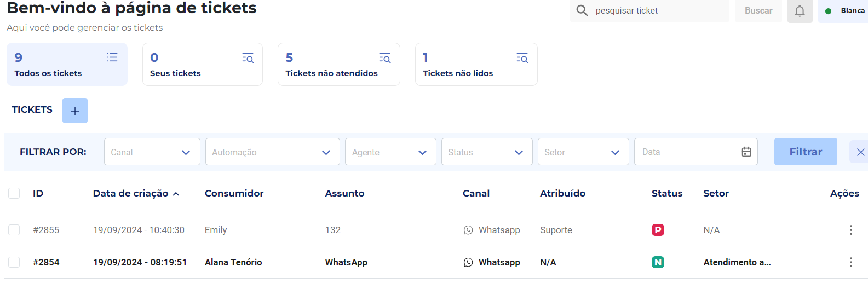Expand the Status filter dropdown
Image resolution: width=868 pixels, height=283 pixels.
point(486,152)
